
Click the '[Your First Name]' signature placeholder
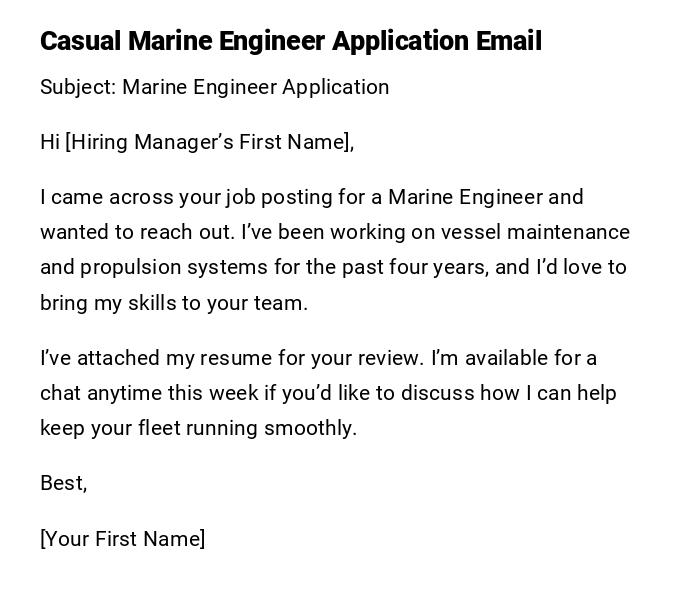click(x=122, y=539)
